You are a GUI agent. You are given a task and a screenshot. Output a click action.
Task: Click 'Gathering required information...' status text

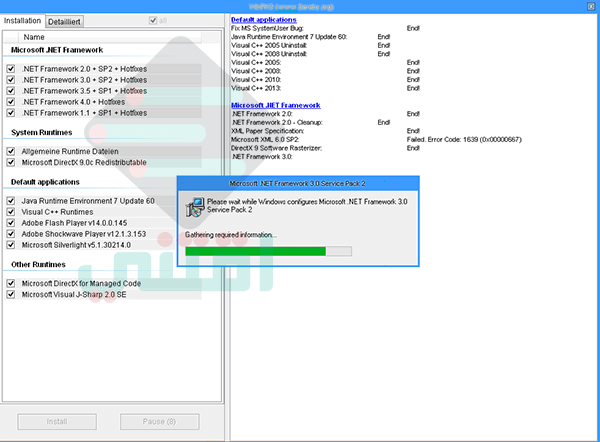(x=231, y=235)
